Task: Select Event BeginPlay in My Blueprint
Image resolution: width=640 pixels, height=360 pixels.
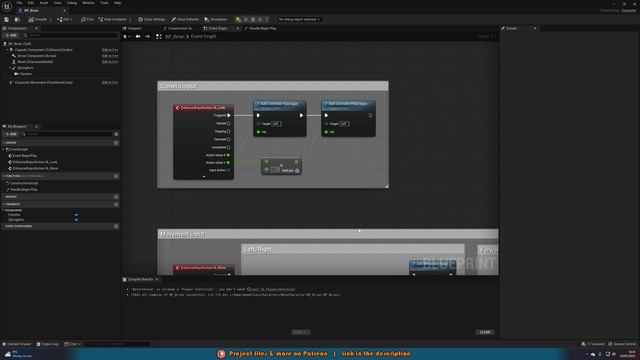Action: (24, 156)
